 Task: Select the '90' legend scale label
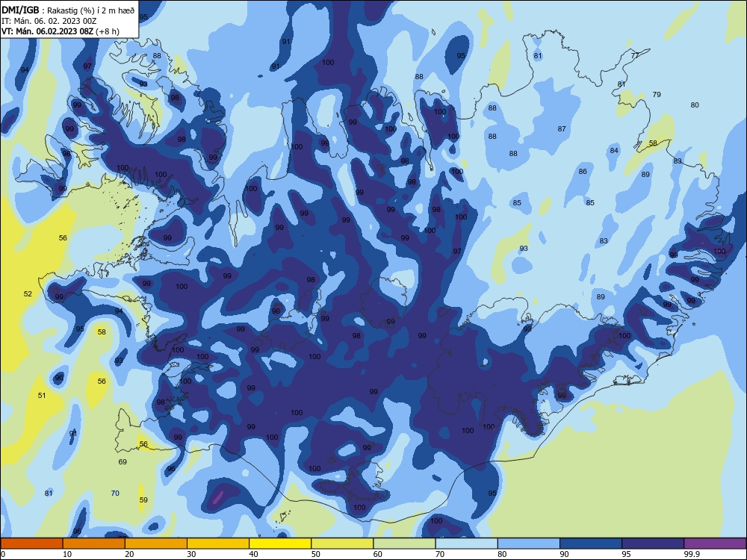point(564,554)
